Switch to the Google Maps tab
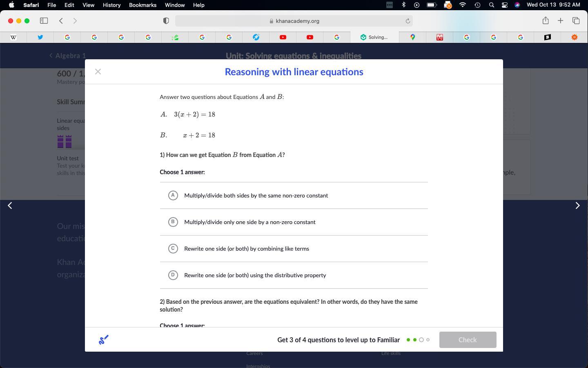 [x=413, y=37]
